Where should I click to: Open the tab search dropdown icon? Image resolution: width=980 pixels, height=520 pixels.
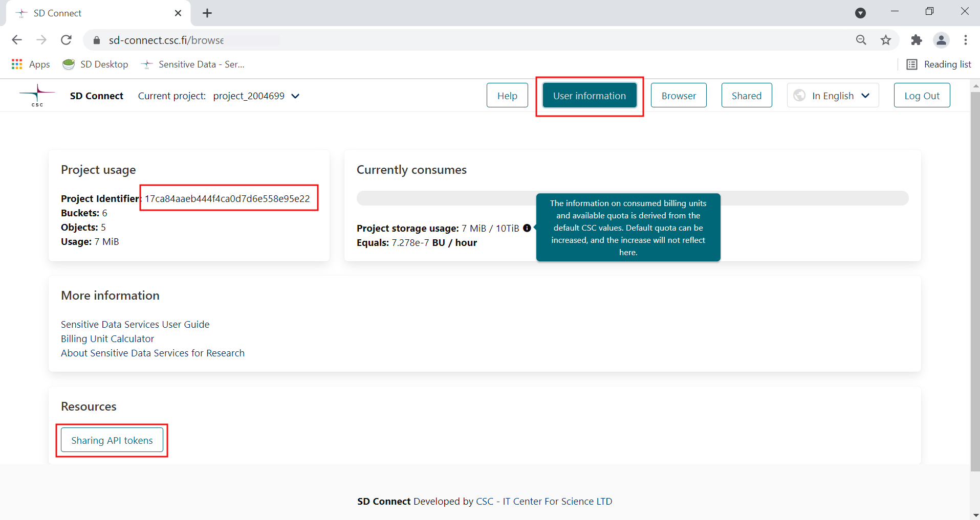tap(861, 13)
